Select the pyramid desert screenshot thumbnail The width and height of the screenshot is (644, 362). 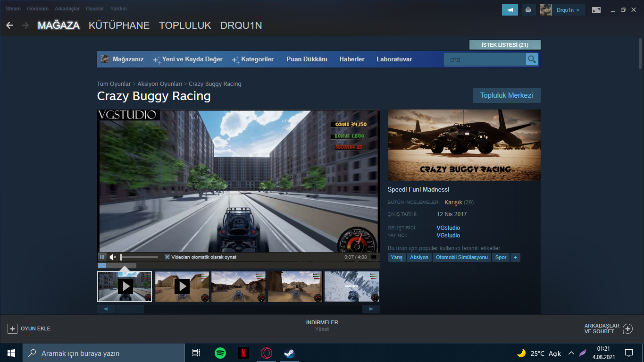click(238, 286)
